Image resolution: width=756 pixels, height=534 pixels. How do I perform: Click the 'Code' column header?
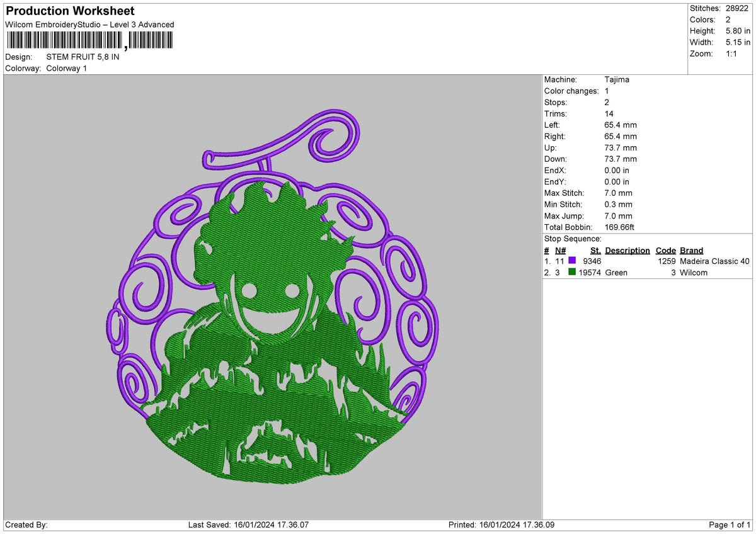(666, 250)
